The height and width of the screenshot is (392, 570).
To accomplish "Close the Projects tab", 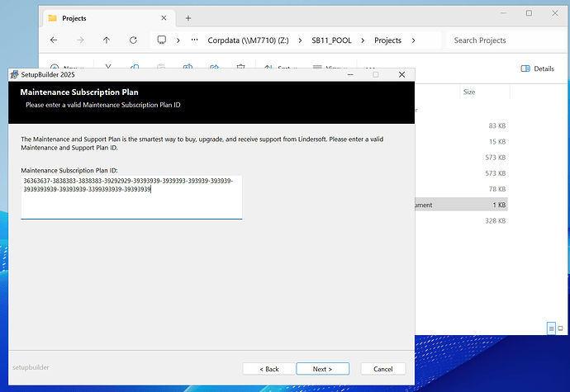I will (164, 18).
